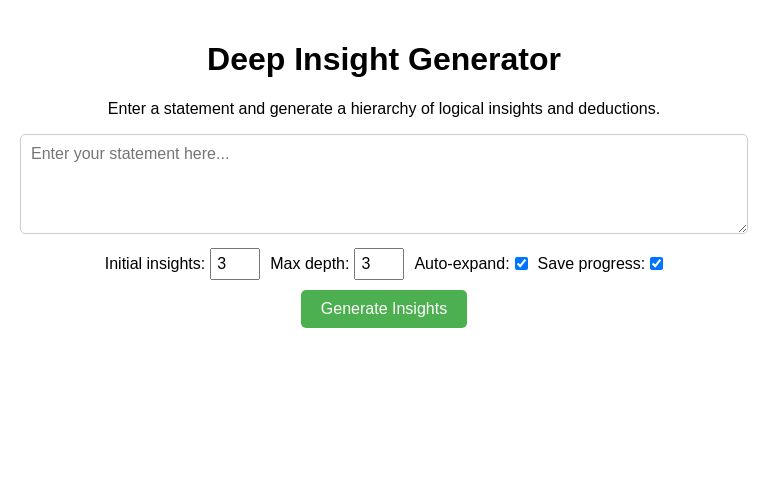Toggle Auto-expand via its text label
This screenshot has height=480, width=768.
pyautogui.click(x=461, y=264)
